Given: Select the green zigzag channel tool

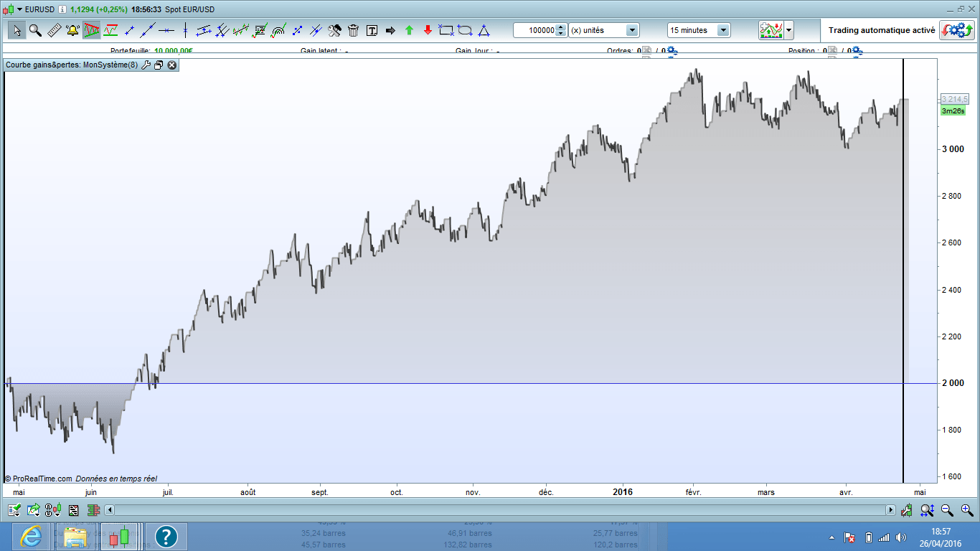Looking at the screenshot, I should click(241, 30).
